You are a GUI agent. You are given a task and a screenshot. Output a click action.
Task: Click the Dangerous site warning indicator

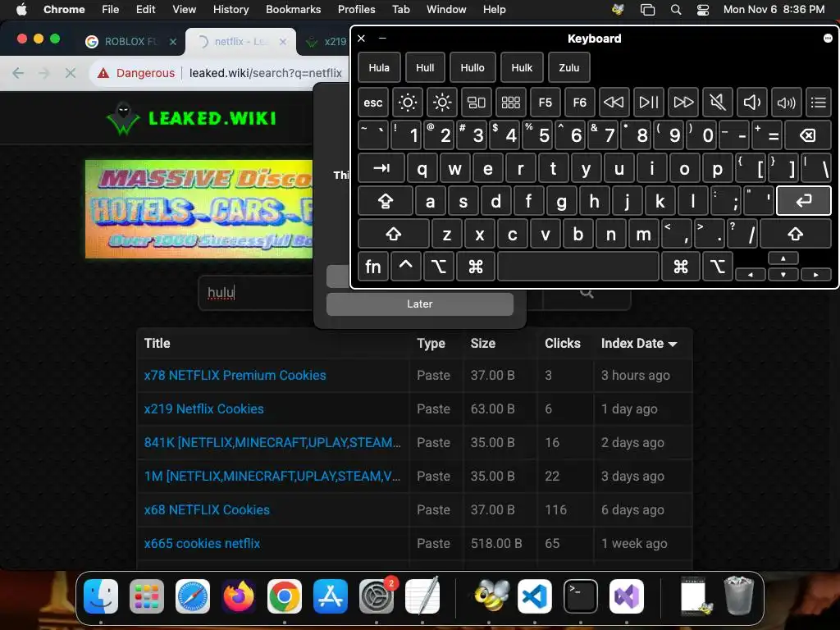(x=136, y=73)
